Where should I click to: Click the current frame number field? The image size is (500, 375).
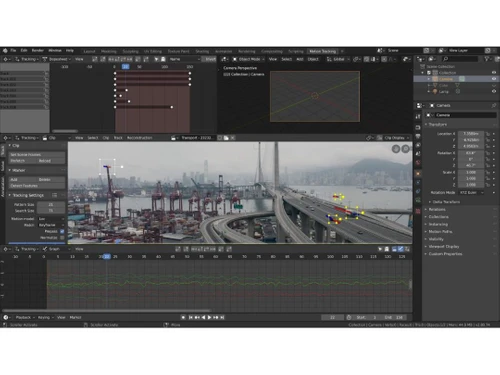(332, 317)
